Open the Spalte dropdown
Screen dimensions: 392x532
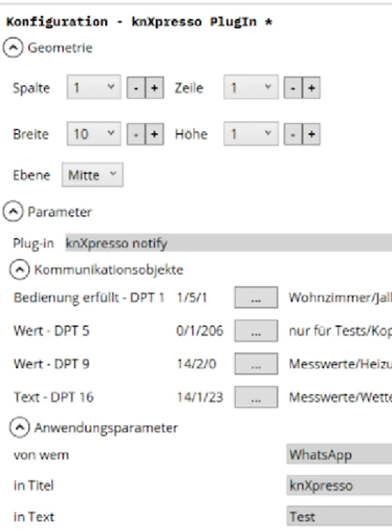coord(94,88)
